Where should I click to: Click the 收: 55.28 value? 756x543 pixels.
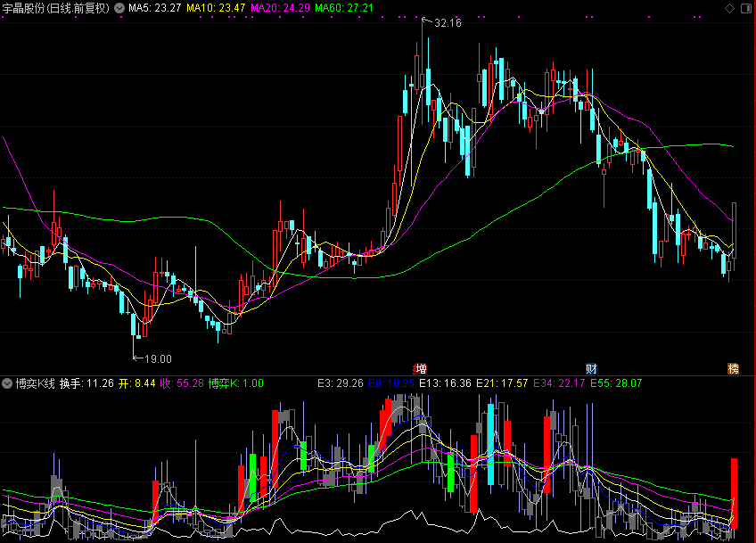(x=182, y=383)
